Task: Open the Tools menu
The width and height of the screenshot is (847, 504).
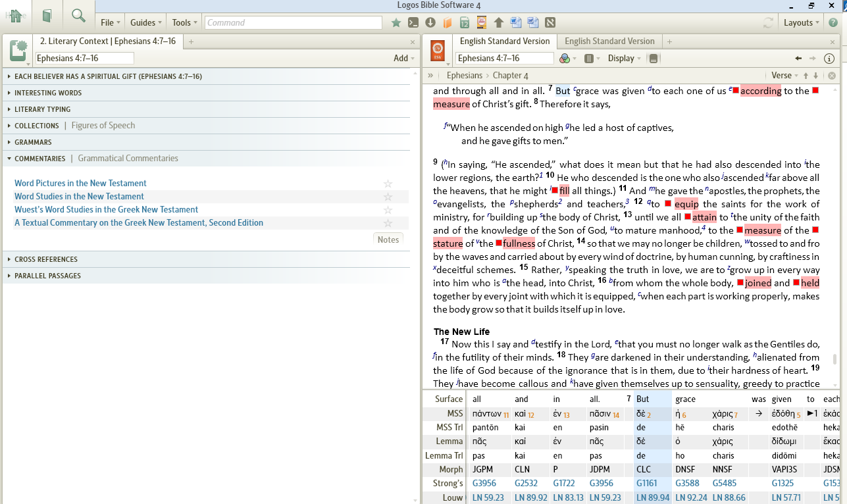Action: [184, 23]
